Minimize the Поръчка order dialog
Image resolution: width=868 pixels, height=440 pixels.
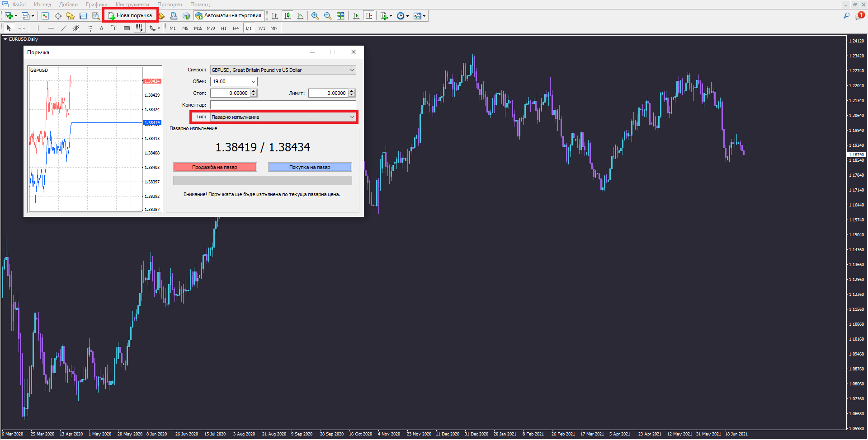click(x=312, y=52)
